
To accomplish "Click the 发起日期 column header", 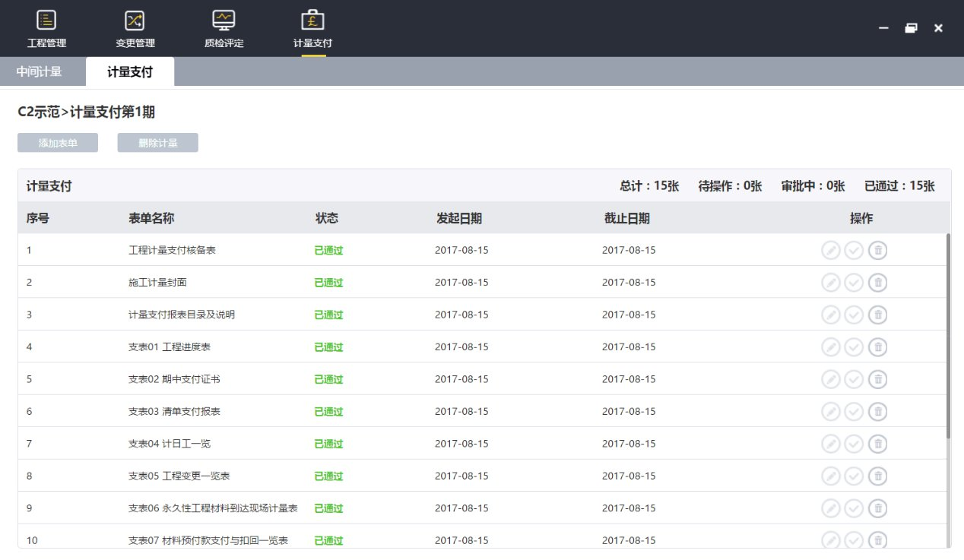I will [458, 219].
